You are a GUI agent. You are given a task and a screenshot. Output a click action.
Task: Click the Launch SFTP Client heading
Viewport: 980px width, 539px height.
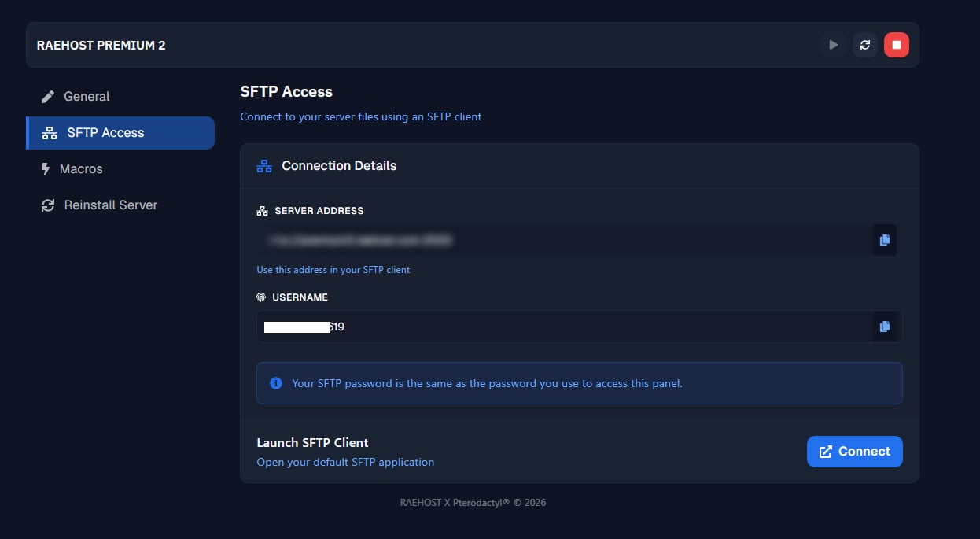(x=312, y=442)
